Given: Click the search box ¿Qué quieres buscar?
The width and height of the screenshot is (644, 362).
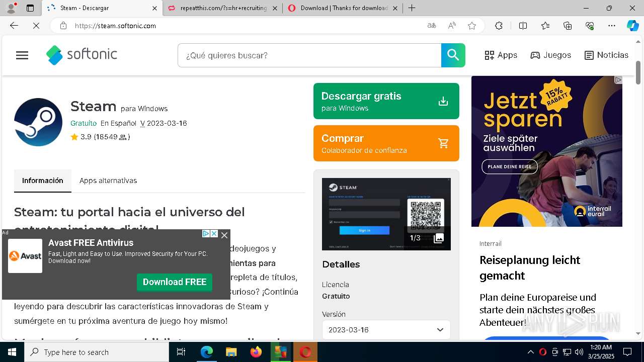Looking at the screenshot, I should tap(309, 55).
